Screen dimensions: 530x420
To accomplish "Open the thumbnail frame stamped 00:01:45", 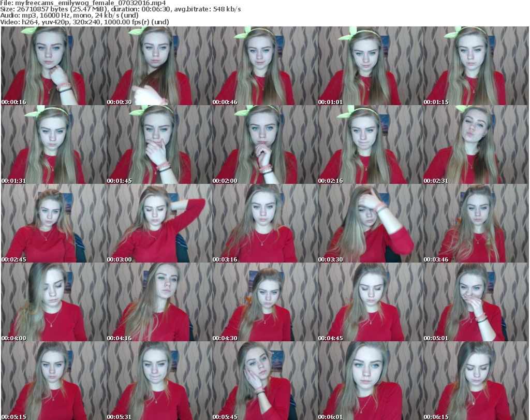I will 159,144.
